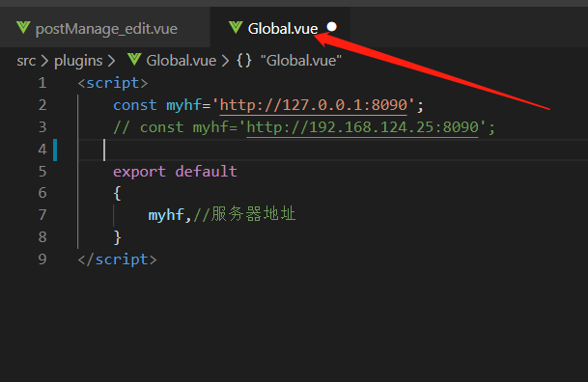Click the opening brace on line 6
The width and height of the screenshot is (588, 382).
pos(118,193)
